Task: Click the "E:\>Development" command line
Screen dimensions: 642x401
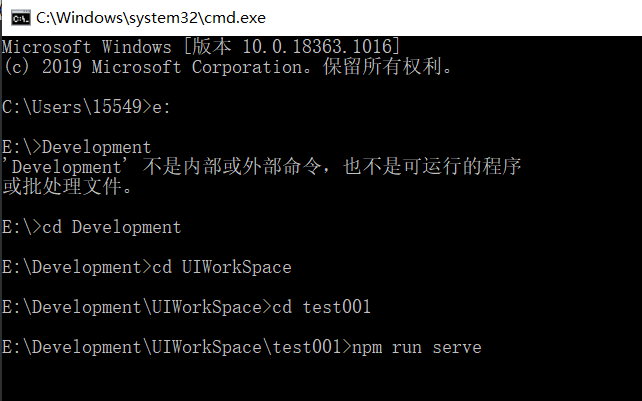Action: coord(77,147)
